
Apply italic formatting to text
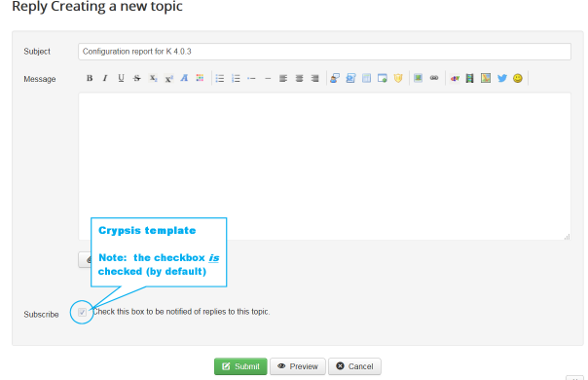(x=105, y=78)
